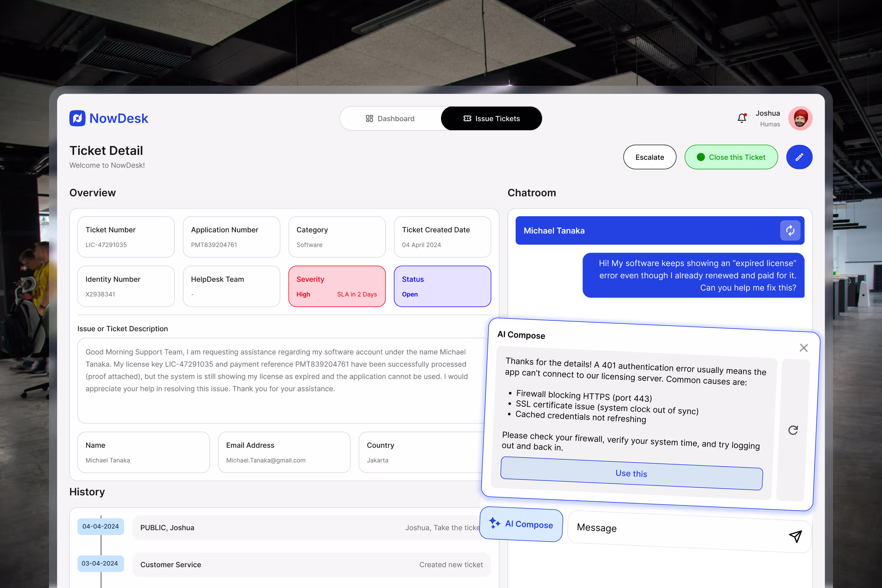Switch to the Dashboard tab

(x=390, y=119)
